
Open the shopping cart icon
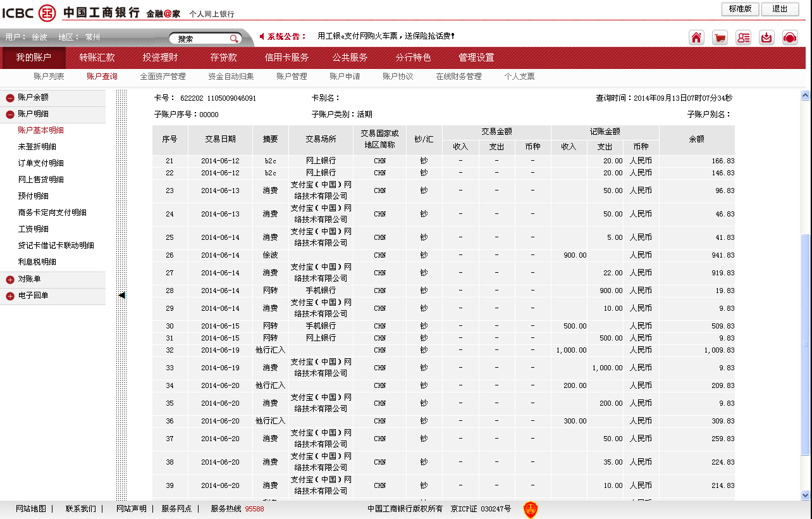[720, 37]
